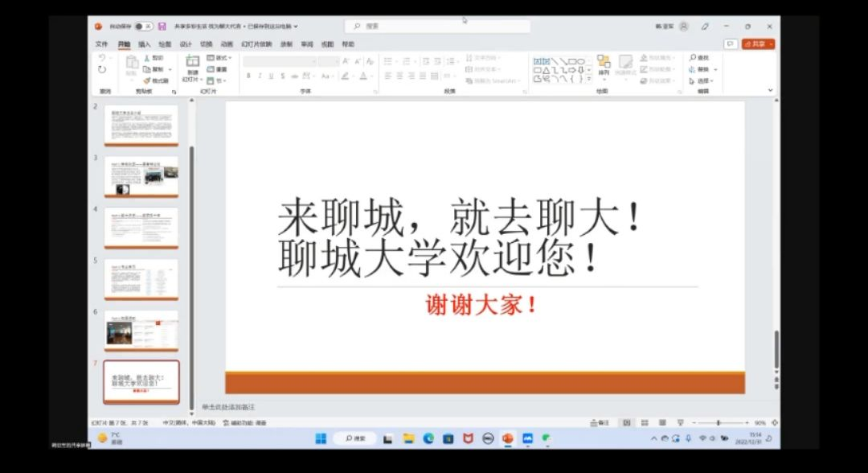This screenshot has height=473, width=868.
Task: Expand the shapes gallery more arrow
Action: click(x=589, y=80)
